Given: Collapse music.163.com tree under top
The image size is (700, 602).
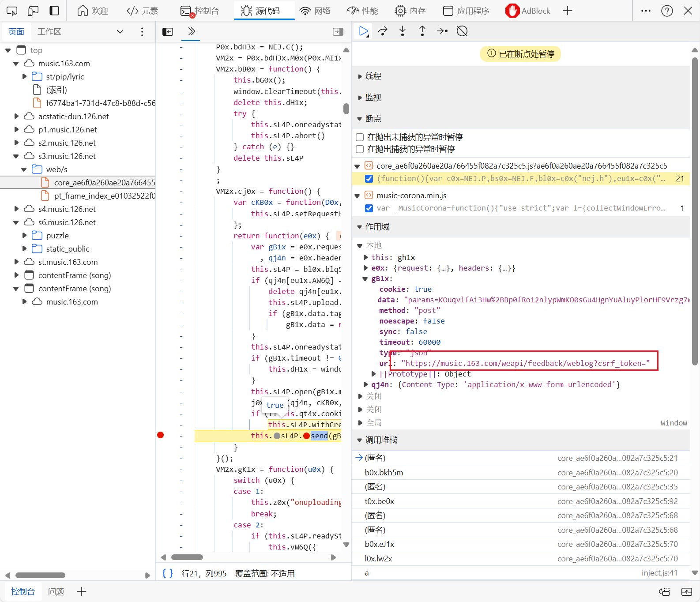Looking at the screenshot, I should [x=16, y=64].
